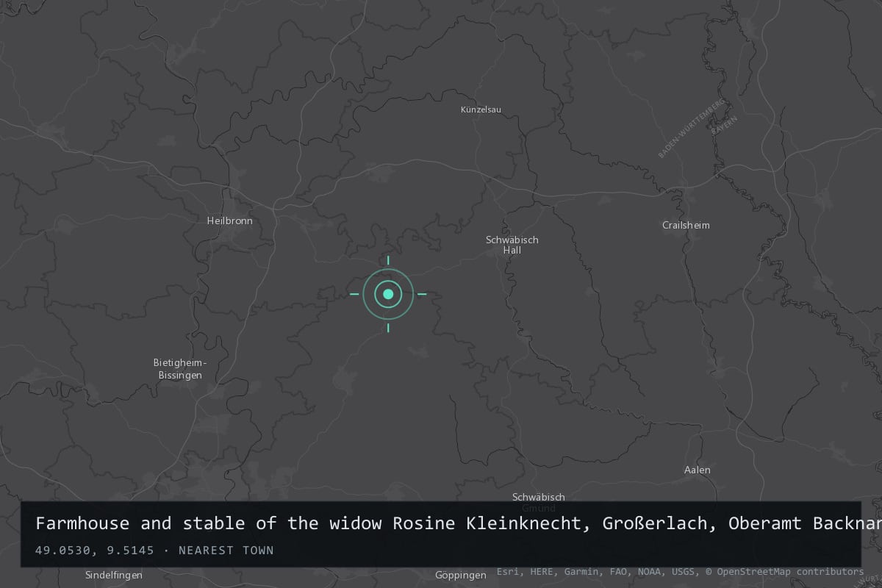
Task: Click the Aalen city label
Action: pyautogui.click(x=697, y=470)
